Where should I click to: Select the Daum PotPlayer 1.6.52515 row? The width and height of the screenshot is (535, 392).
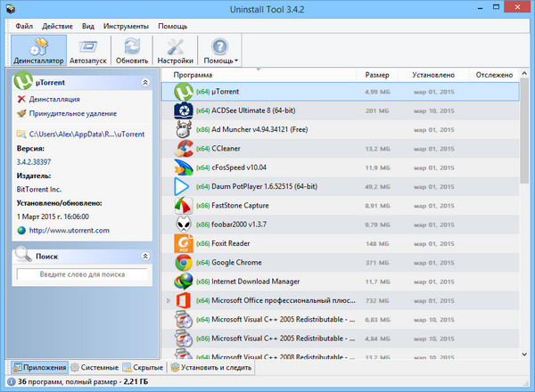tap(341, 186)
